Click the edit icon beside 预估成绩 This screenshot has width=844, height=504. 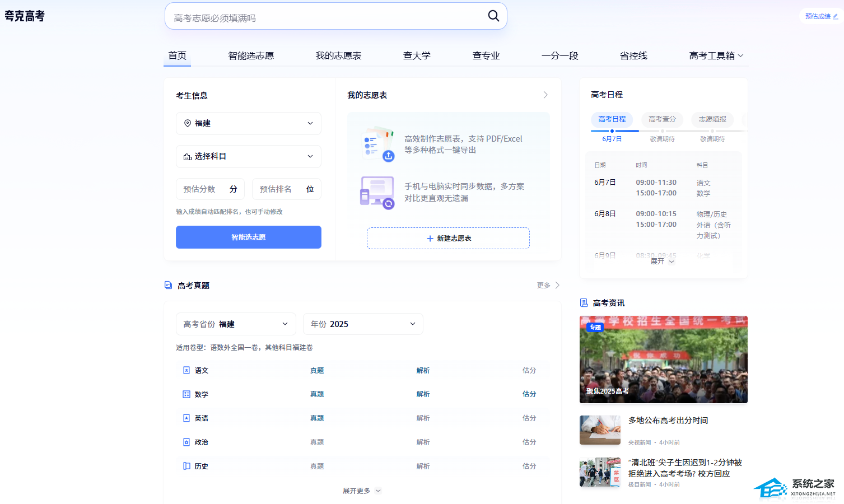pos(835,16)
